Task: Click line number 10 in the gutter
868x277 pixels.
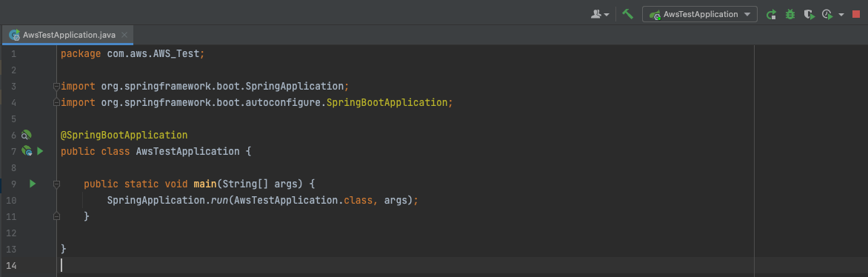Action: tap(11, 200)
